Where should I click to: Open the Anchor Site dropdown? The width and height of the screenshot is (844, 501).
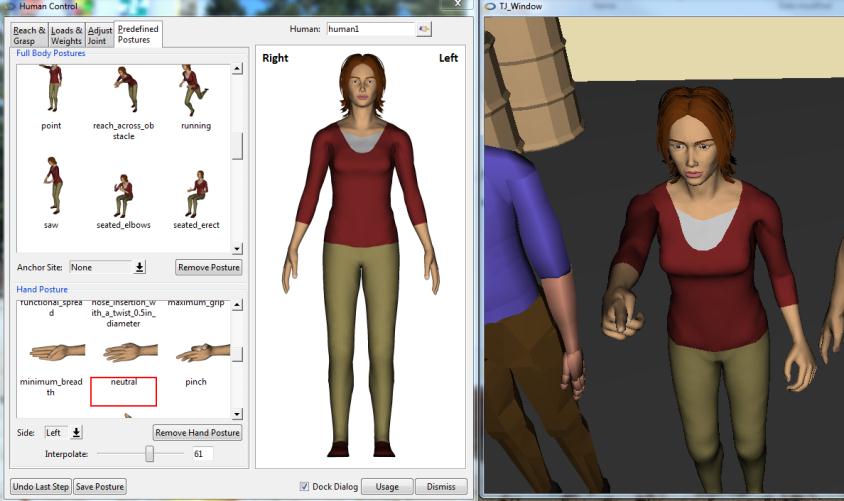140,267
